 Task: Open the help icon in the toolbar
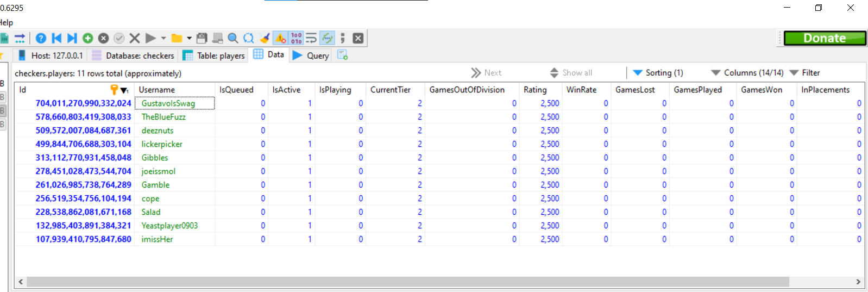[x=41, y=38]
